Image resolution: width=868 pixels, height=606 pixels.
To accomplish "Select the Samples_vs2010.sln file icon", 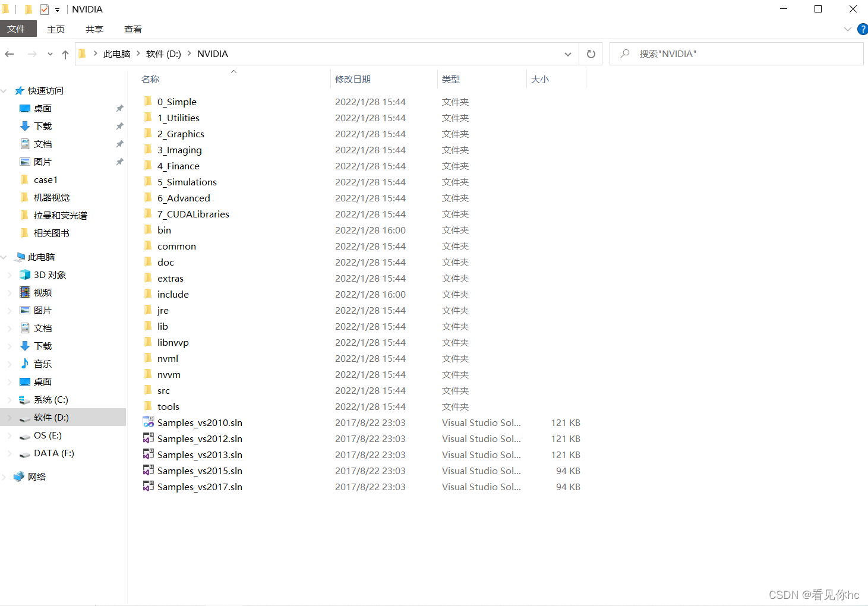I will (149, 422).
